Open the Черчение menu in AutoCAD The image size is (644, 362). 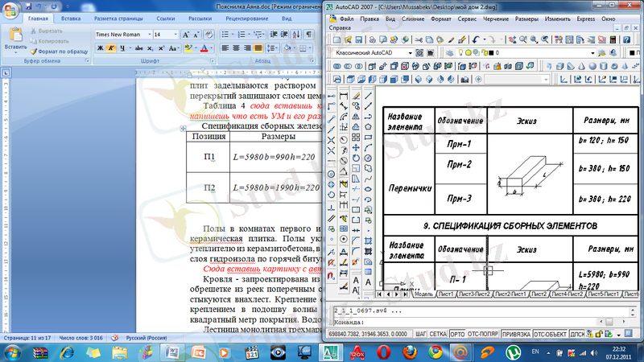[496, 18]
